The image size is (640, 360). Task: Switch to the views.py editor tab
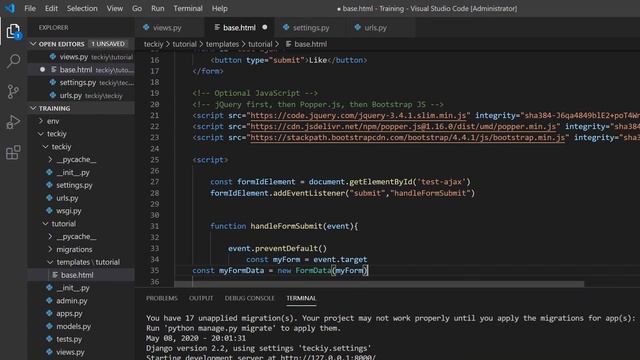169,27
